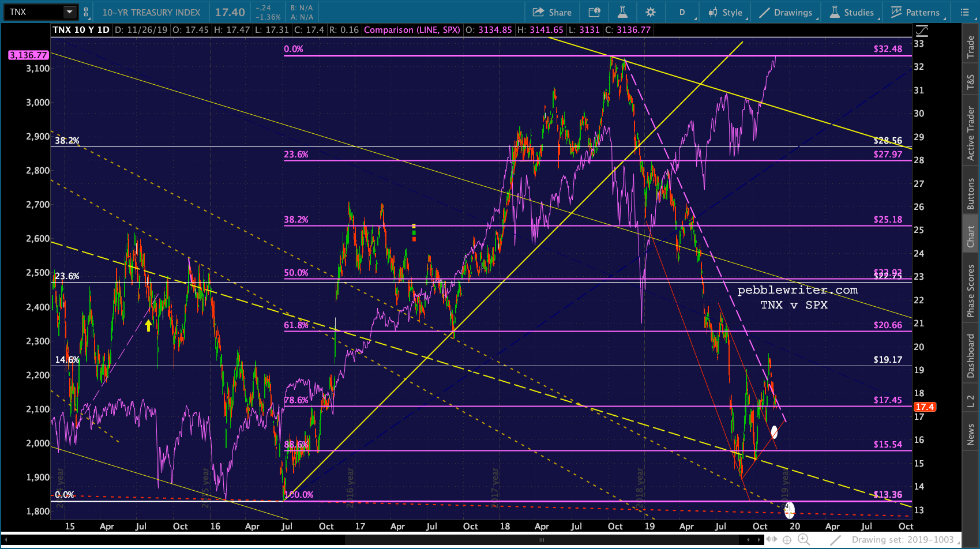Viewport: 980px width, 549px height.
Task: Open chart settings gear icon
Action: [x=651, y=12]
